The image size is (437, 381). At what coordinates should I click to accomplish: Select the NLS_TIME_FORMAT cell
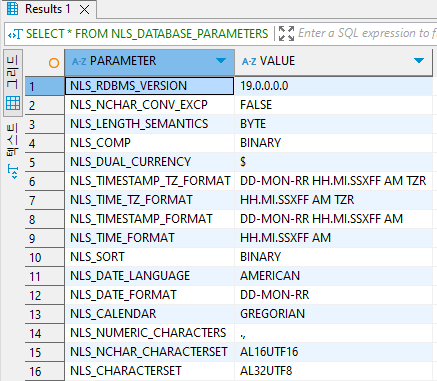[150, 238]
